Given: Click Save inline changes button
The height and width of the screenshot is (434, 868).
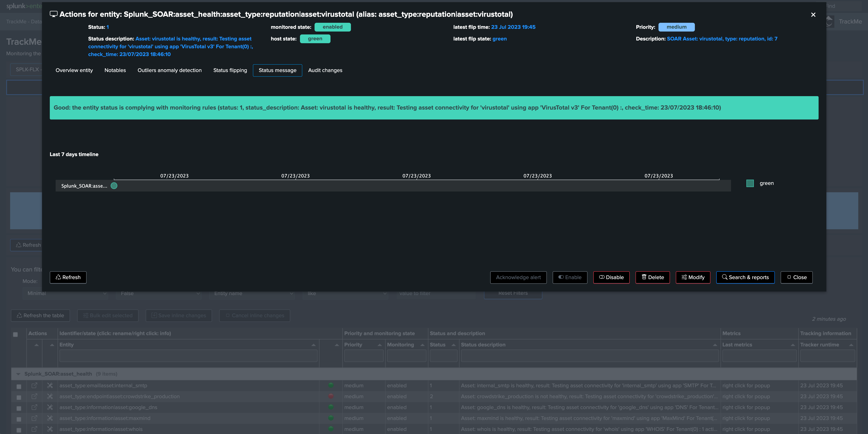Looking at the screenshot, I should point(179,315).
